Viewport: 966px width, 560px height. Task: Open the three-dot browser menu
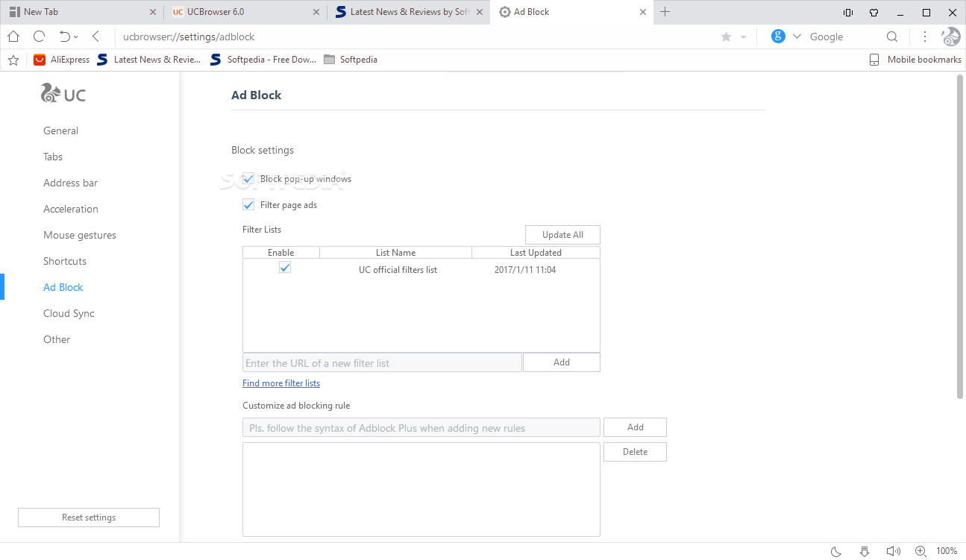(x=925, y=37)
